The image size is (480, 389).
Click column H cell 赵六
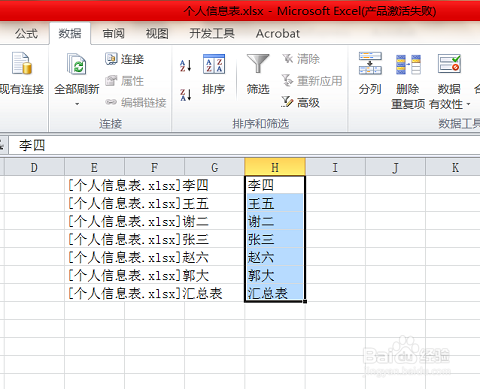(x=275, y=257)
